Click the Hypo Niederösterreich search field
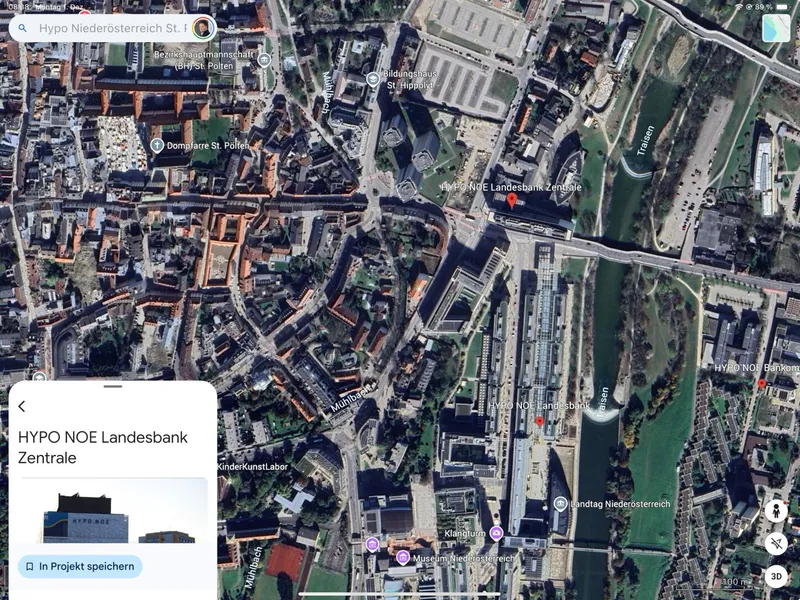800x600 pixels. click(x=110, y=28)
